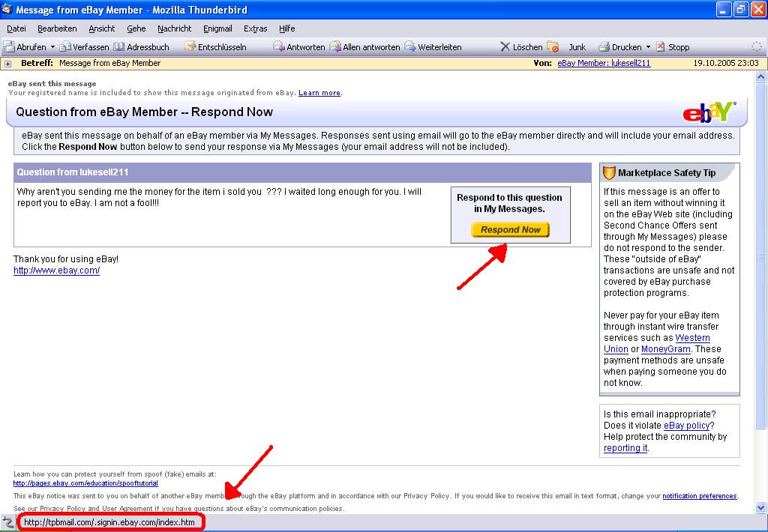Click the Marketplace Safety Tip shield icon
Image resolution: width=768 pixels, height=532 pixels.
609,173
